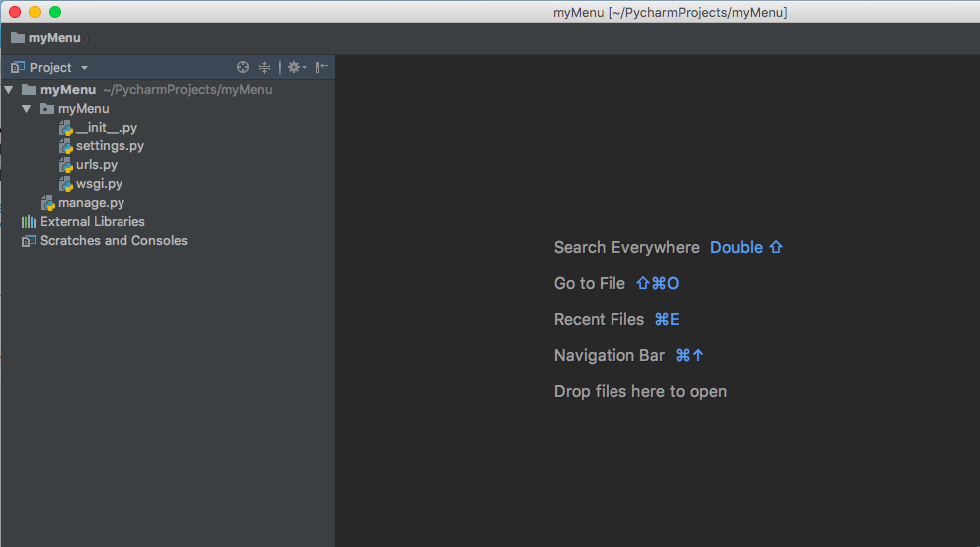The image size is (980, 547).
Task: Click the Go to File hint text
Action: point(590,283)
